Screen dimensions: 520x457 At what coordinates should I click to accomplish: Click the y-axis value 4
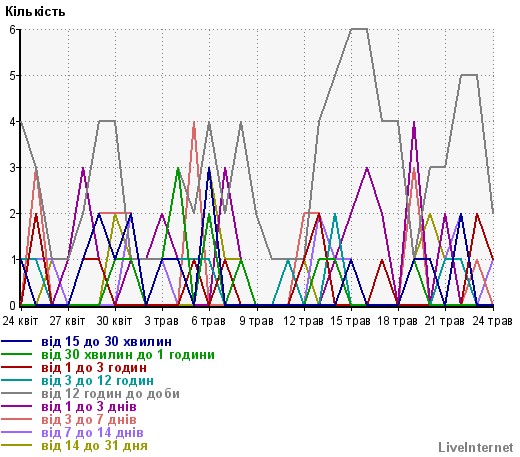pos(13,122)
